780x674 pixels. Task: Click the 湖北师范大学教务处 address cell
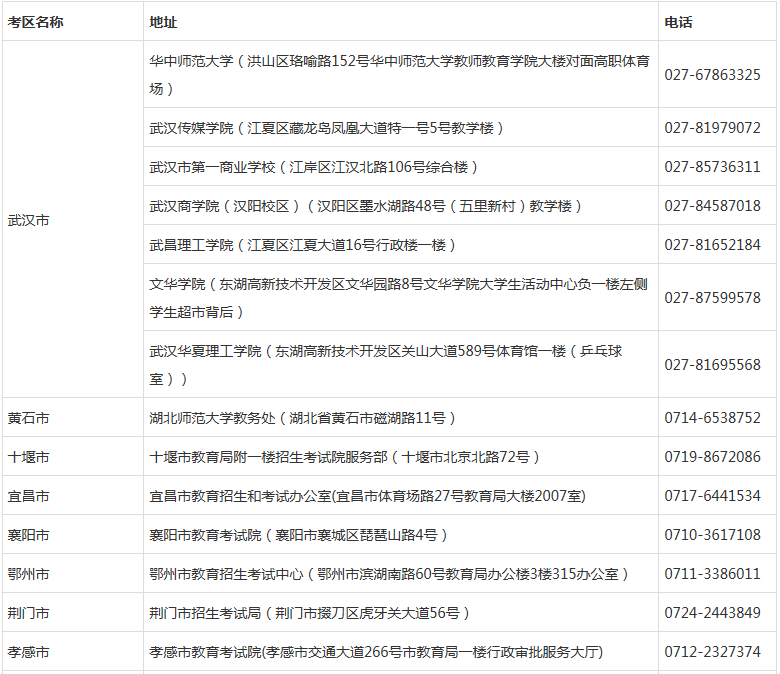tap(400, 417)
